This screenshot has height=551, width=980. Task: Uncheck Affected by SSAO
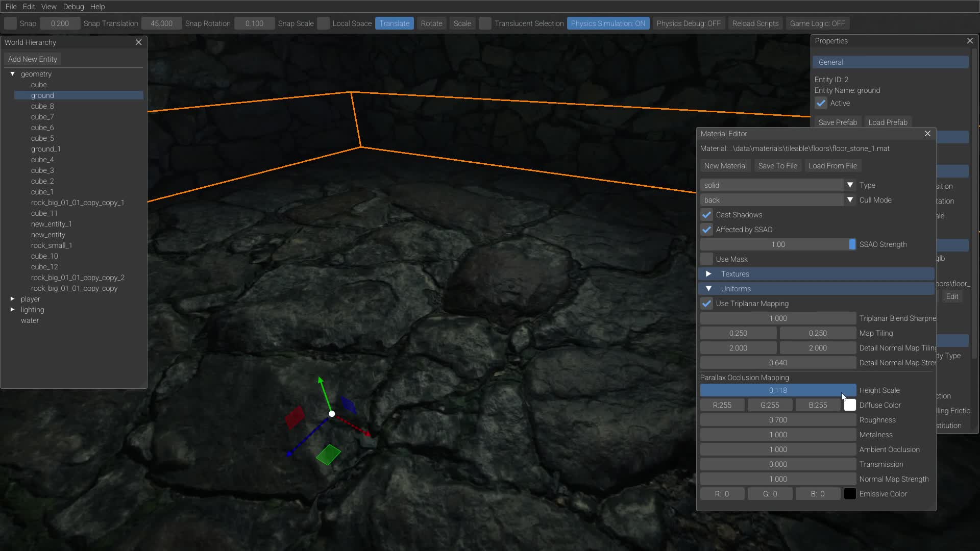(706, 230)
